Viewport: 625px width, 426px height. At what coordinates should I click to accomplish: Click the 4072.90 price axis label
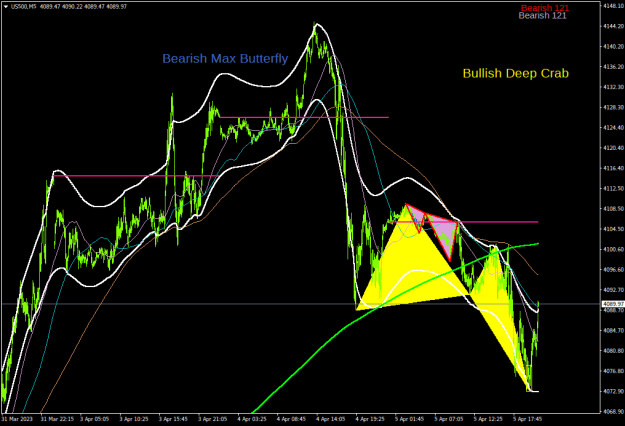tap(613, 391)
